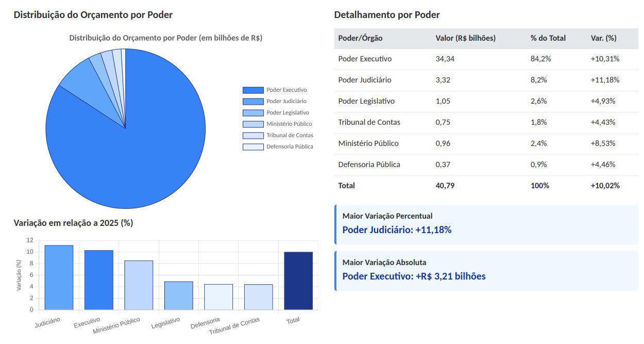Viewport: 644px width, 344px height.
Task: Click the Tribunal de Contas legend swatch
Action: (252, 135)
